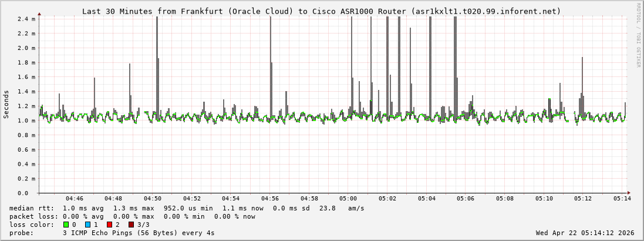This screenshot has height=241, width=644.
Task: Select the 05:06 time label
Action: coord(466,199)
